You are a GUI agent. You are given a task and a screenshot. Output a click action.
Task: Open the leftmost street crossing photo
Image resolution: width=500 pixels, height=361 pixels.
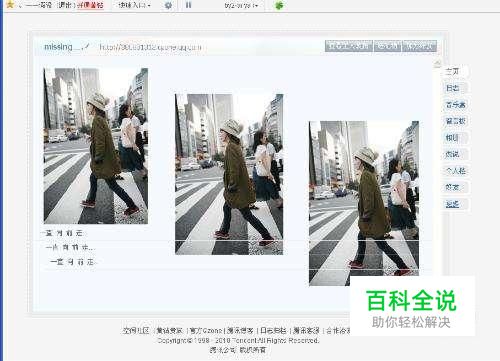coord(96,146)
